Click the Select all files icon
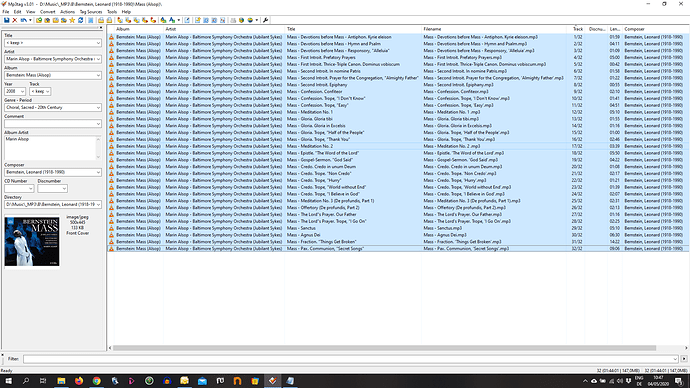Screen dimensions: 690x388 pos(91,20)
